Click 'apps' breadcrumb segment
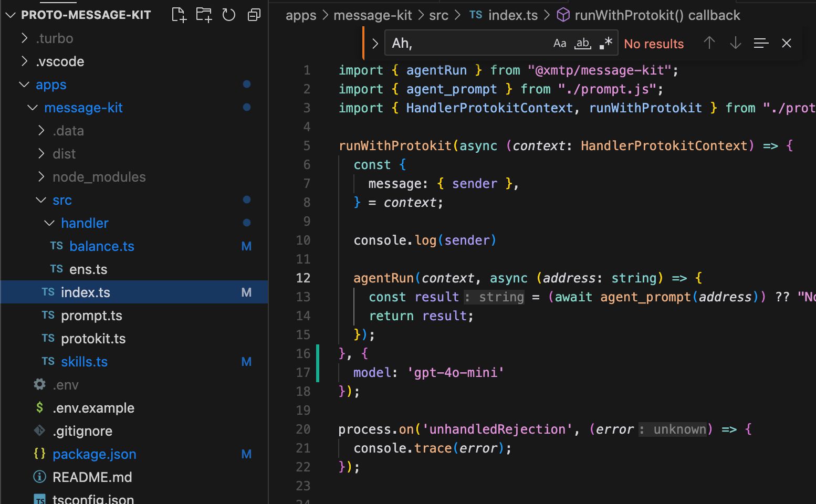This screenshot has width=816, height=504. coord(301,16)
